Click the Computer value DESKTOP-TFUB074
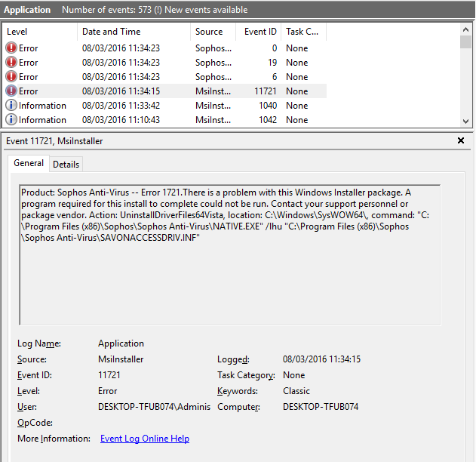Image resolution: width=476 pixels, height=462 pixels. tap(321, 406)
